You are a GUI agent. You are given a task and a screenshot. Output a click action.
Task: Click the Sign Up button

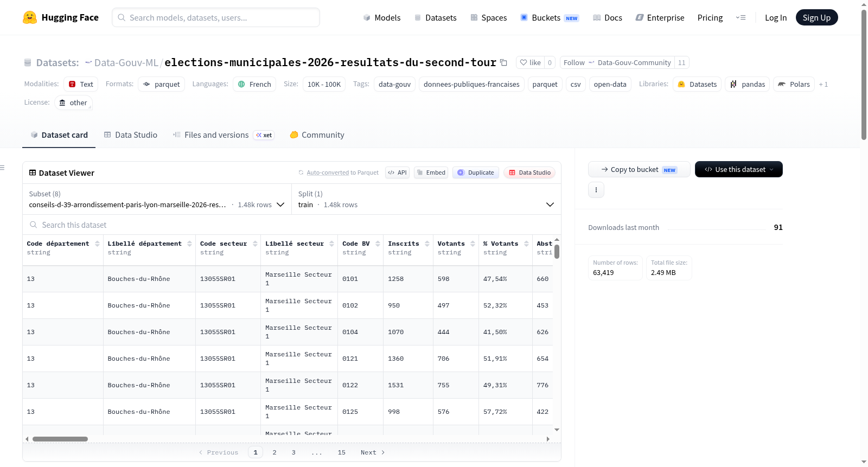(816, 17)
